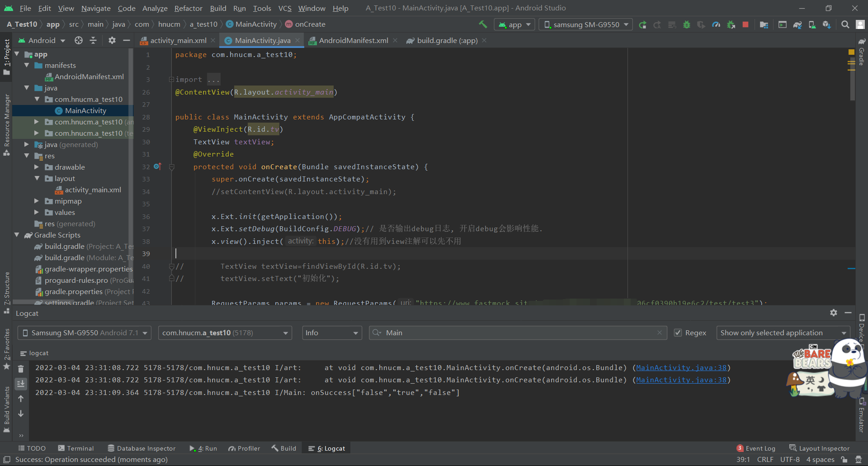Click the Up the Stack Trace arrow
Screen dimensions: 868x466
coord(21,399)
